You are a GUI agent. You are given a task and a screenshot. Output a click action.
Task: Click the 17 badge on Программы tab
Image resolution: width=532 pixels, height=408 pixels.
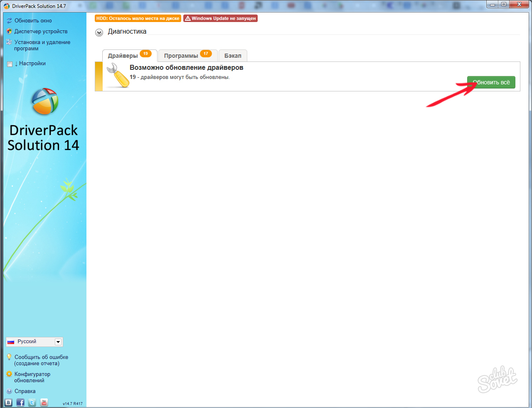[206, 54]
